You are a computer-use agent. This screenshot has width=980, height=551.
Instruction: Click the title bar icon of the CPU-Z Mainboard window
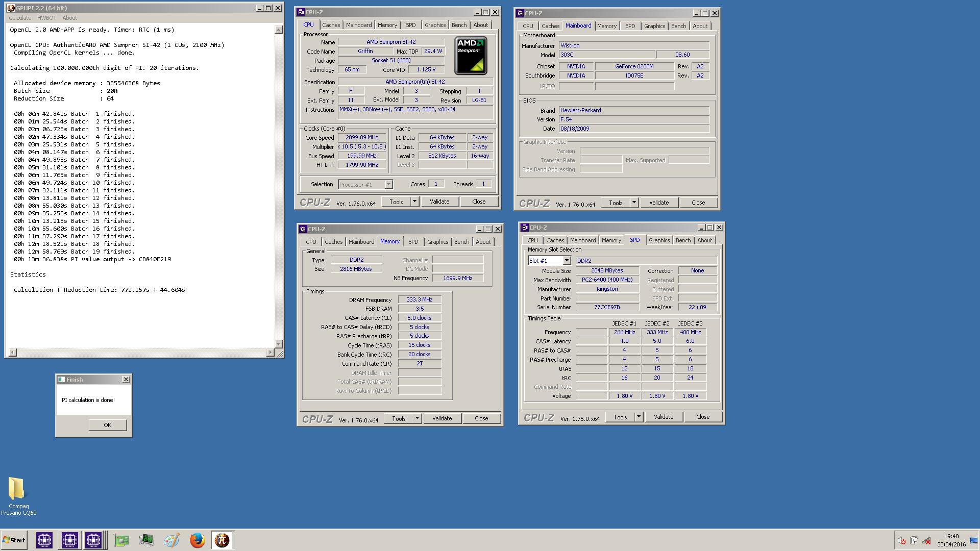[x=520, y=13]
